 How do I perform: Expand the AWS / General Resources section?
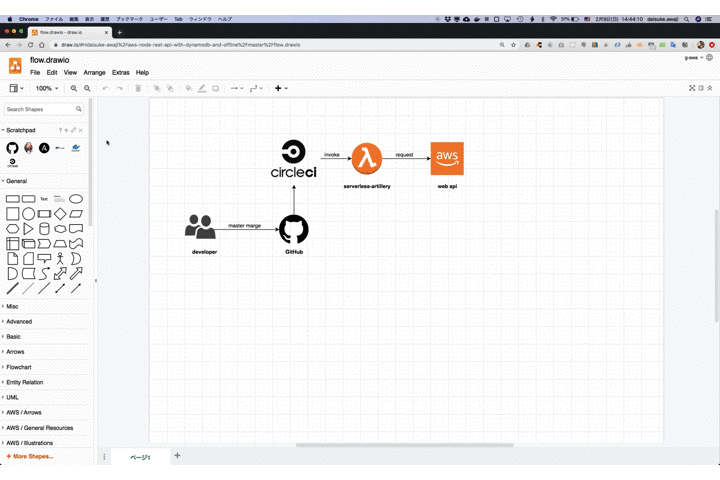[38, 428]
